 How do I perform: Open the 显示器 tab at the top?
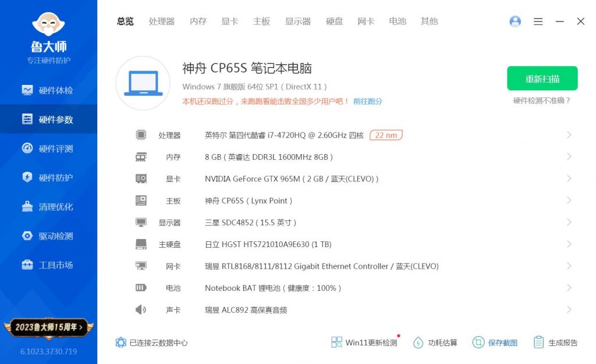point(298,21)
